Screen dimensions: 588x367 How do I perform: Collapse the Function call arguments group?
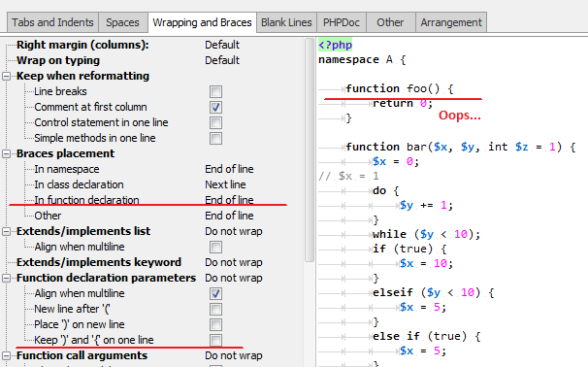6,355
